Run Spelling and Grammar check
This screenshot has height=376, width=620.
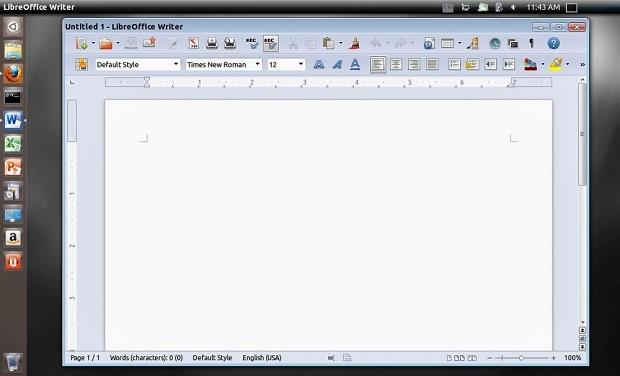click(x=251, y=43)
